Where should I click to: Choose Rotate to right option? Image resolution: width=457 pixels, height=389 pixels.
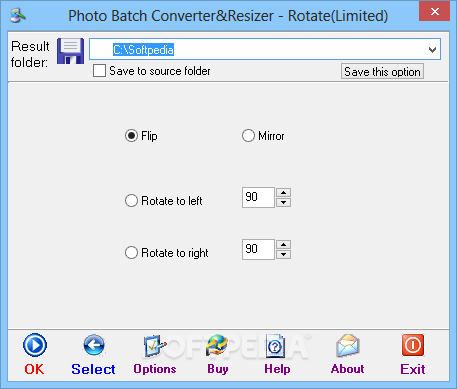[131, 253]
